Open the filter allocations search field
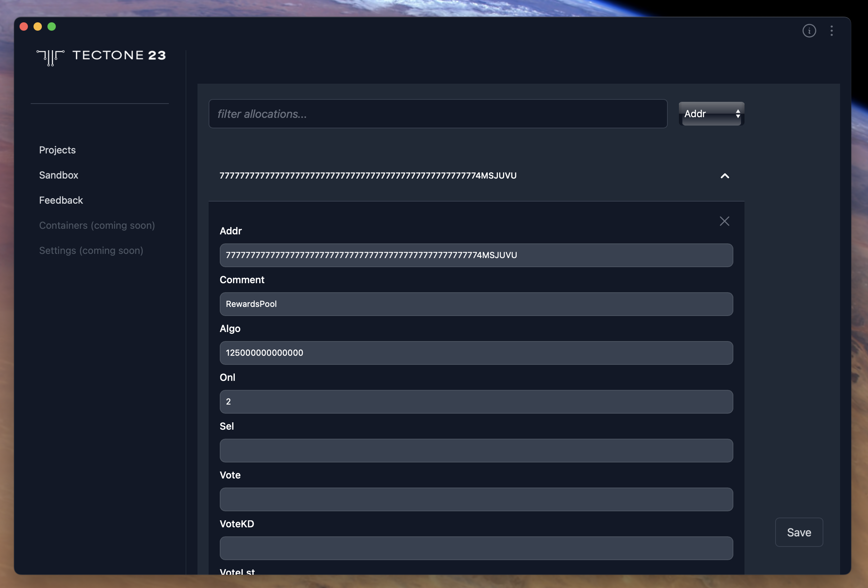 click(438, 113)
